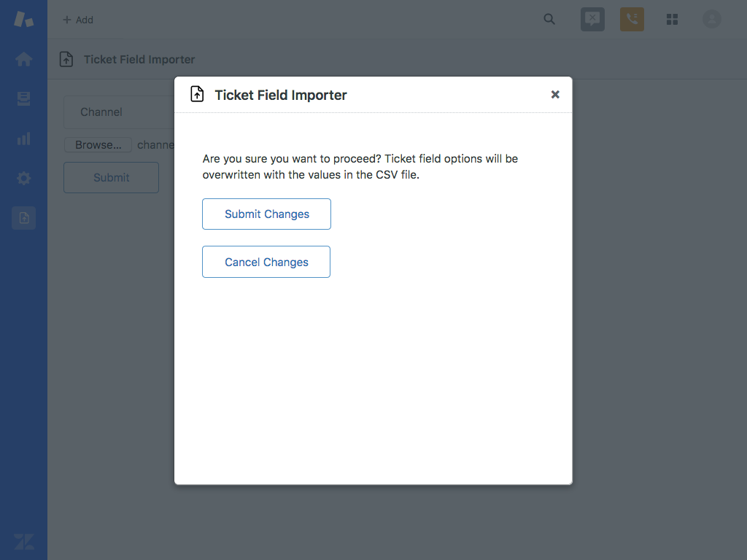This screenshot has height=560, width=747.
Task: Select the Home icon in the sidebar
Action: (x=23, y=59)
